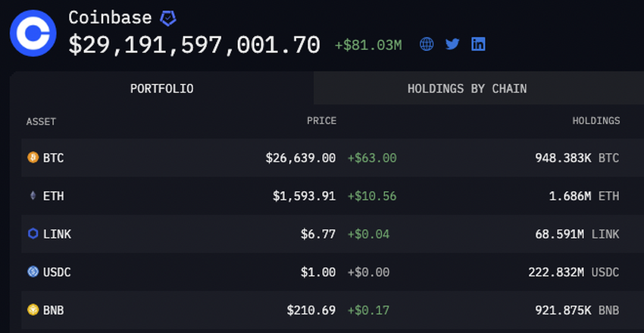Open the LINK asset link
Screen dimensions: 644x333
point(57,234)
